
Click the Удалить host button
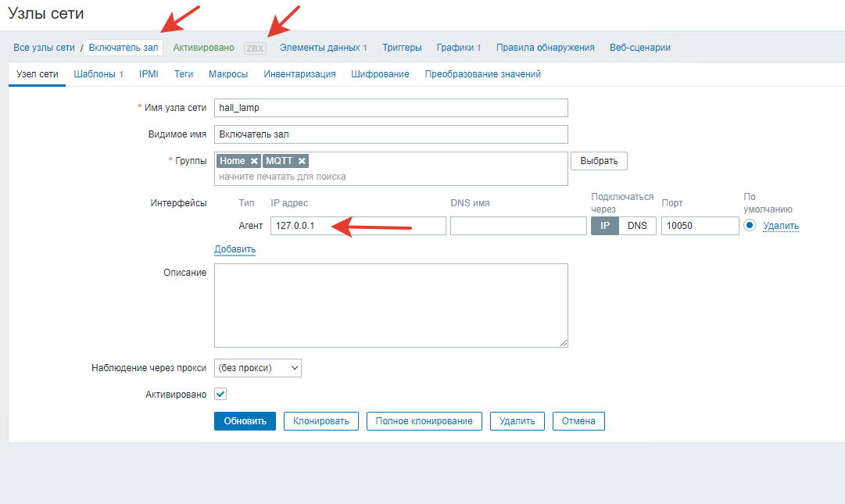point(517,421)
